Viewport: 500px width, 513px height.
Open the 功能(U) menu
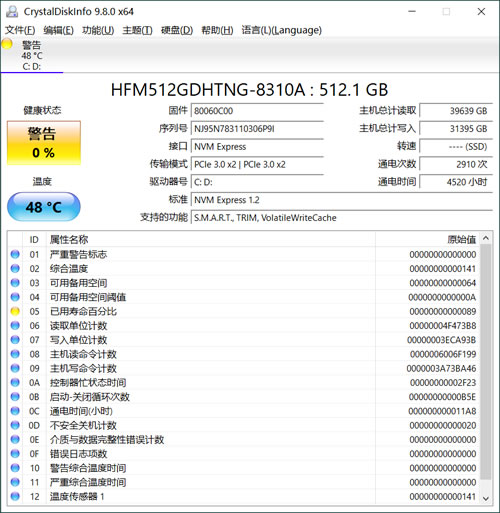coord(98,30)
